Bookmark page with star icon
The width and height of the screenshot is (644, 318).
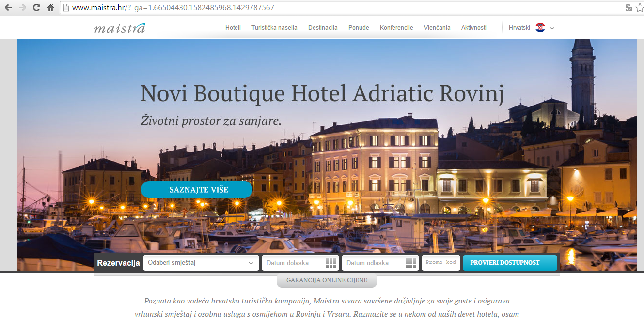click(639, 8)
